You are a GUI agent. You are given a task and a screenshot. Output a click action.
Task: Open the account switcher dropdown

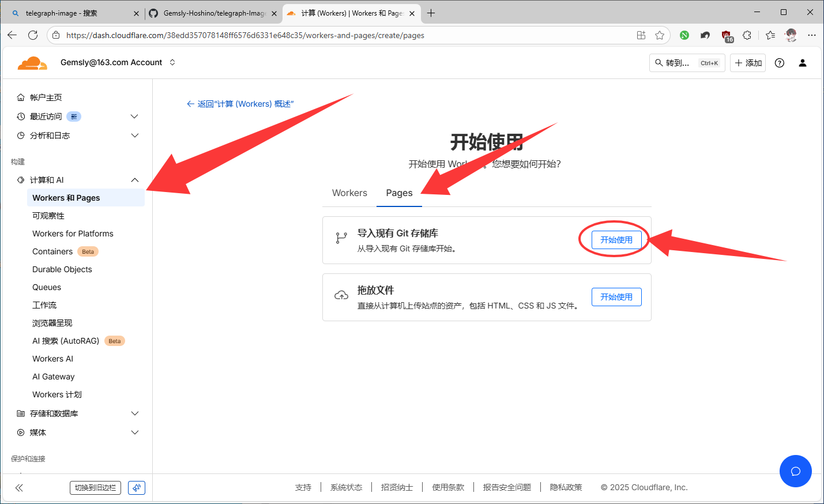(172, 62)
